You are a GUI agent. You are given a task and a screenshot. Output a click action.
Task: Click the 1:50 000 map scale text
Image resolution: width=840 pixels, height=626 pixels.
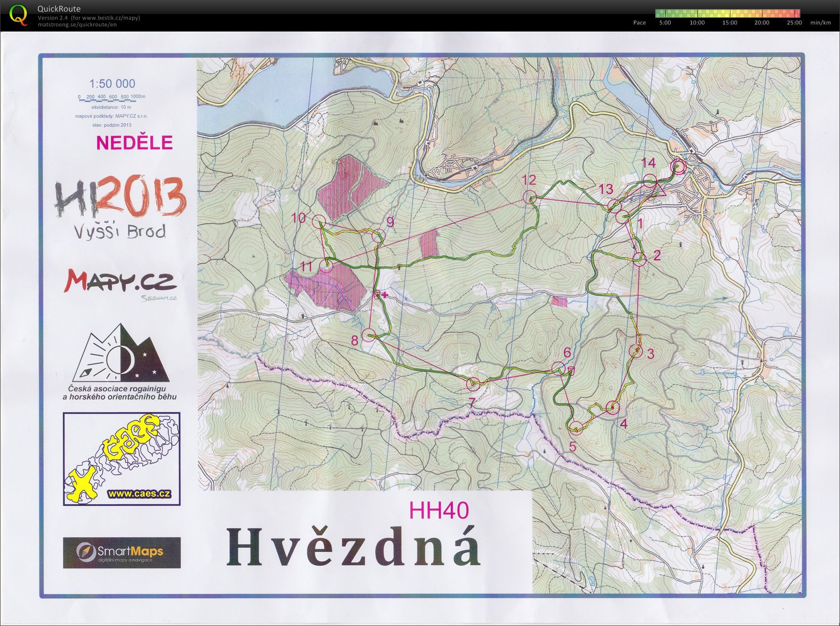(x=112, y=84)
